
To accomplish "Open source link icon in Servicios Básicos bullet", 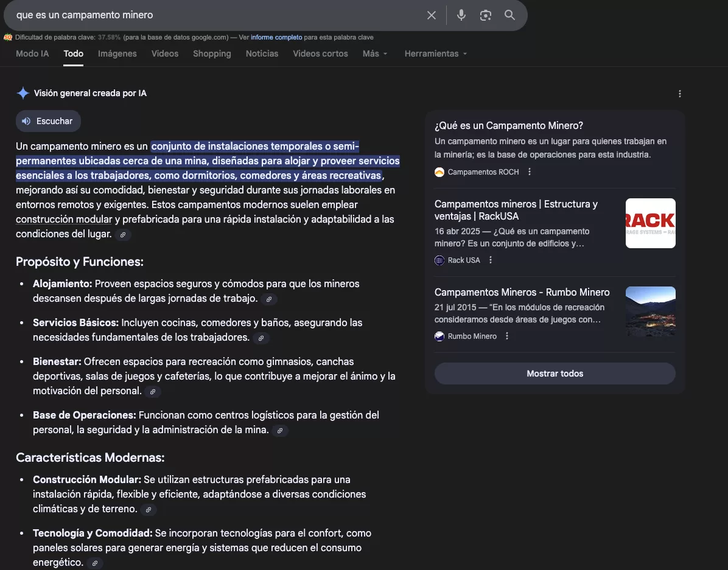I will coord(261,338).
